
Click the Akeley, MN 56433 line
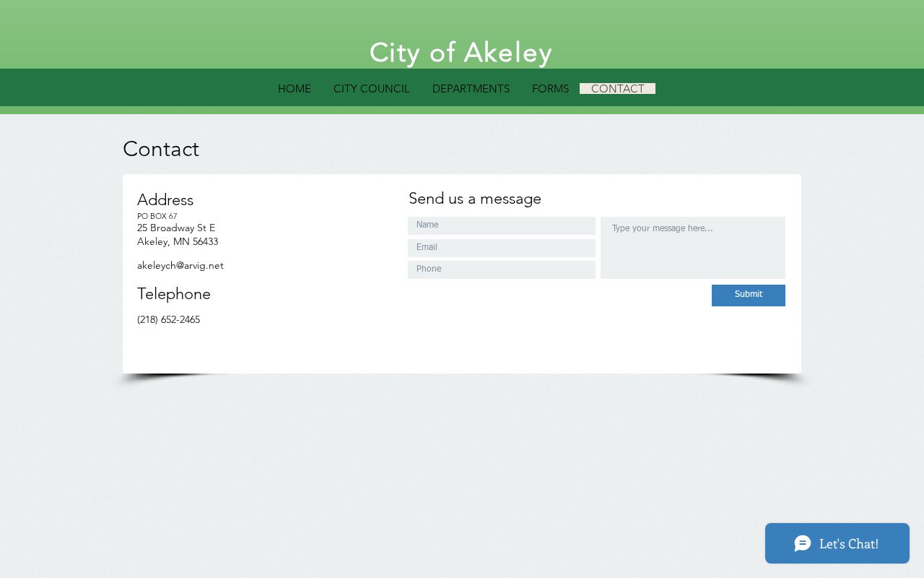point(178,242)
